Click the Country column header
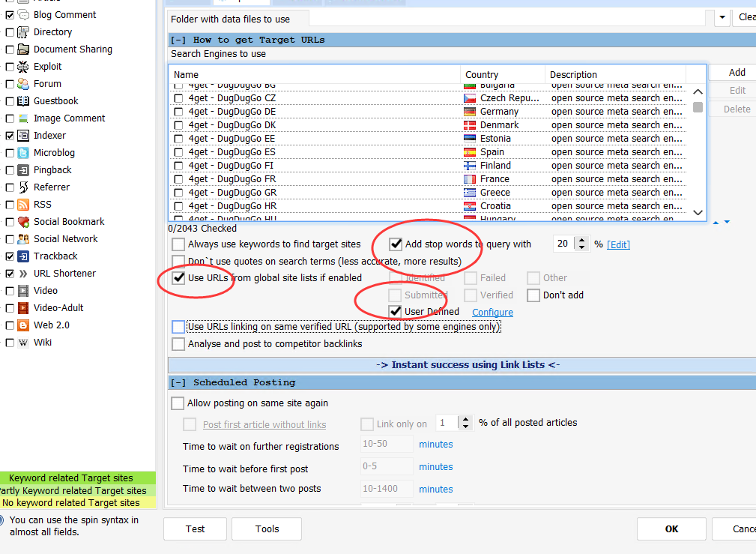 503,75
